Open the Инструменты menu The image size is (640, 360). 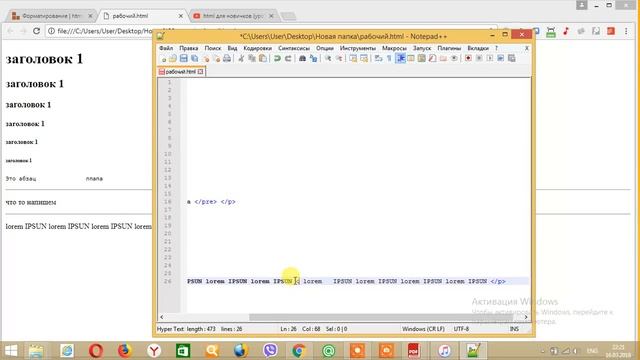[358, 48]
